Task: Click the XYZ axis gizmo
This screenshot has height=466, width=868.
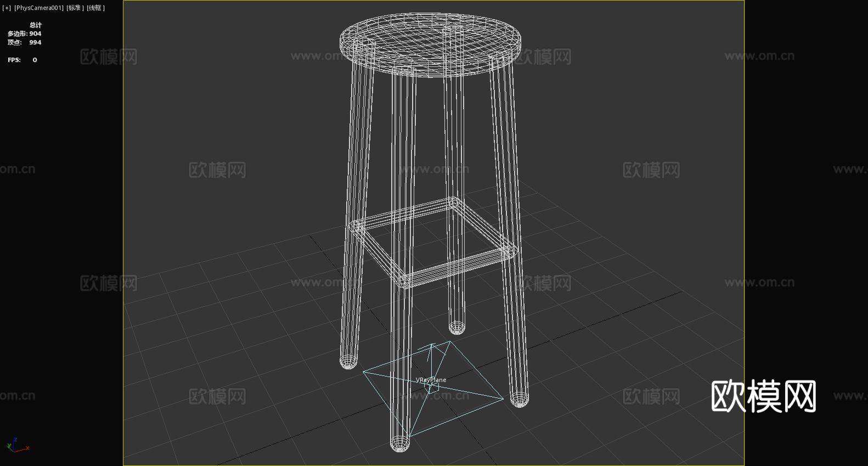Action: pyautogui.click(x=18, y=445)
